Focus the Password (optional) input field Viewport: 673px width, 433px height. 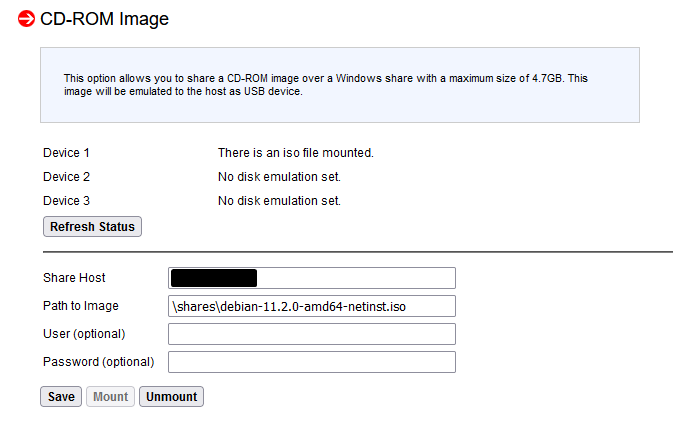(311, 362)
